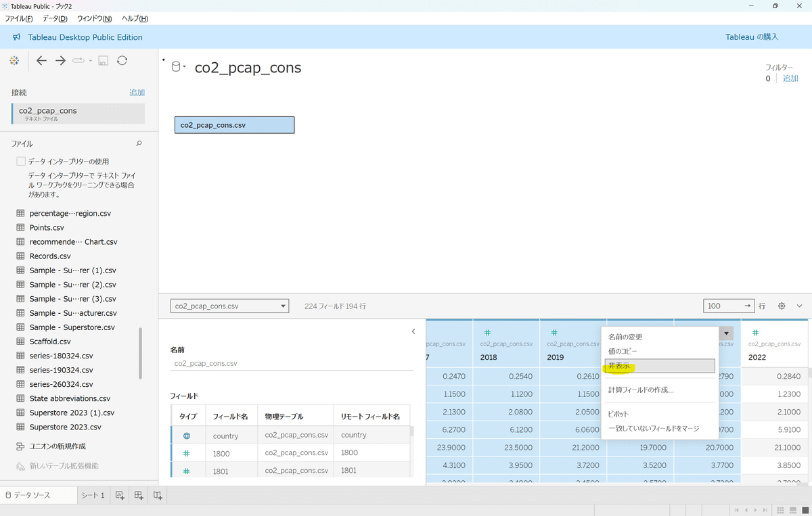Click the フィールド名 column header
The height and width of the screenshot is (516, 812).
click(231, 417)
